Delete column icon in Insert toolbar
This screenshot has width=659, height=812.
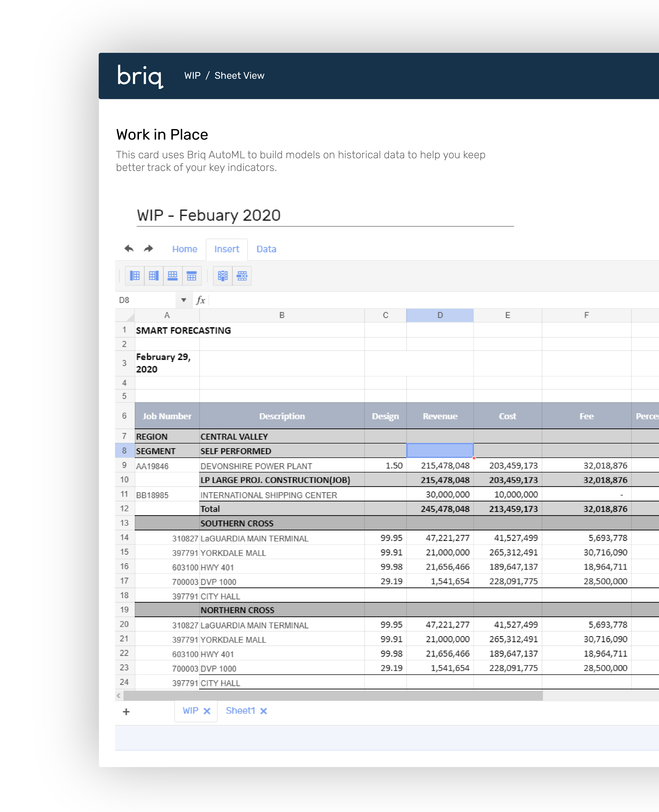[x=223, y=276]
